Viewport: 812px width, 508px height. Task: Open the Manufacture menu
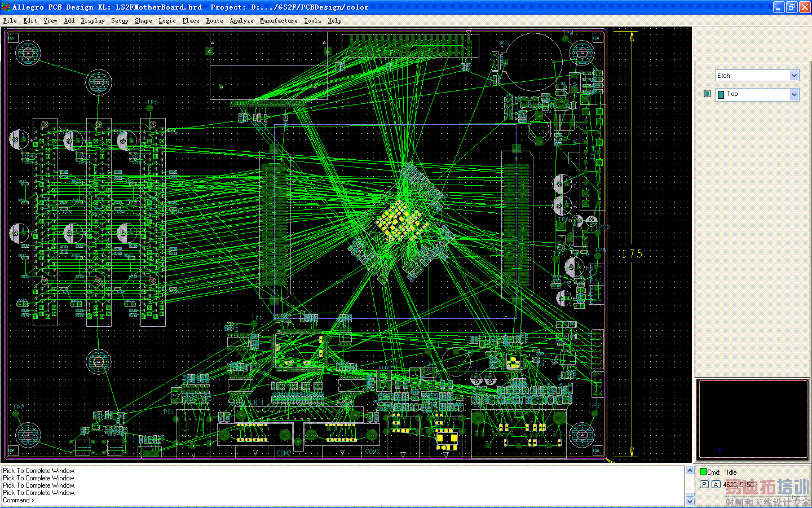click(279, 20)
